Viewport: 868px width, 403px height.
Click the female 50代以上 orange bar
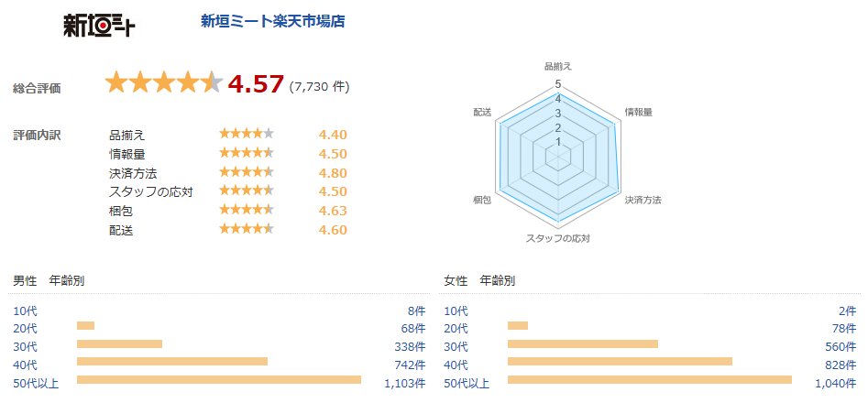[648, 380]
